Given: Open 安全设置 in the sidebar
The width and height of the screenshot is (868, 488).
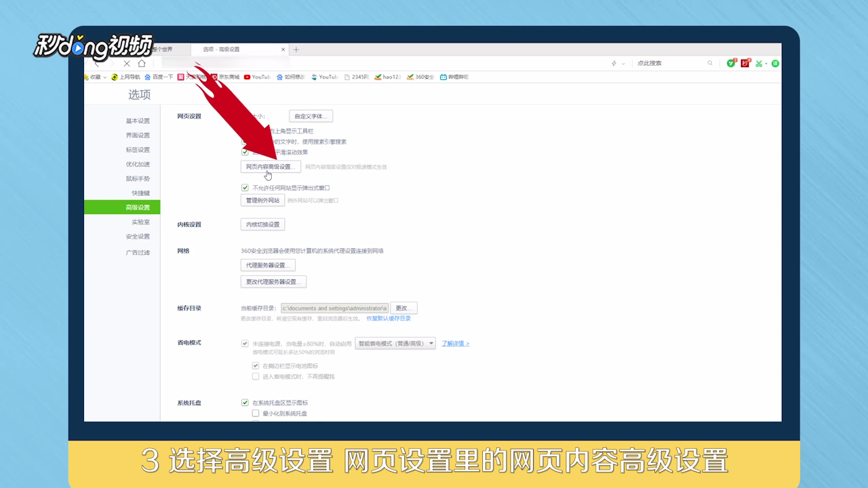Looking at the screenshot, I should (x=138, y=237).
